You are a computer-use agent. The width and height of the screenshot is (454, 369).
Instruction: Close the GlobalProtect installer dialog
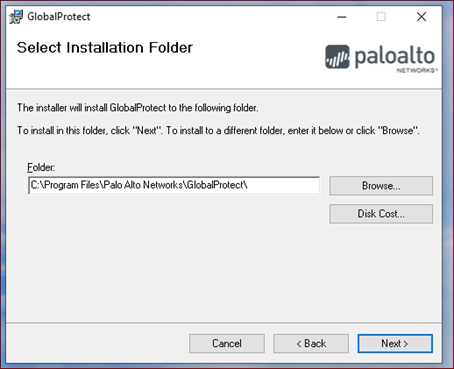[x=421, y=17]
